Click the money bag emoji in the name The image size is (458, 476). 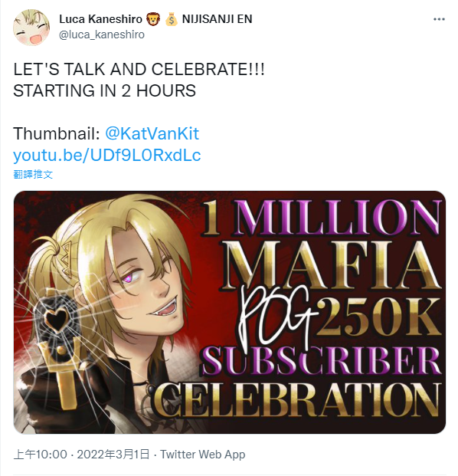(x=172, y=19)
